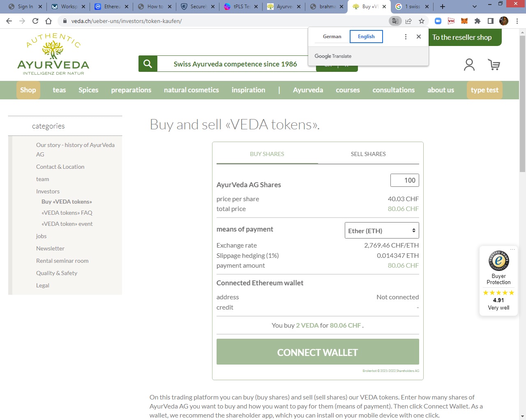Viewport: 526px width, 420px height.
Task: Open «VEDA token» event link
Action: pos(67,224)
